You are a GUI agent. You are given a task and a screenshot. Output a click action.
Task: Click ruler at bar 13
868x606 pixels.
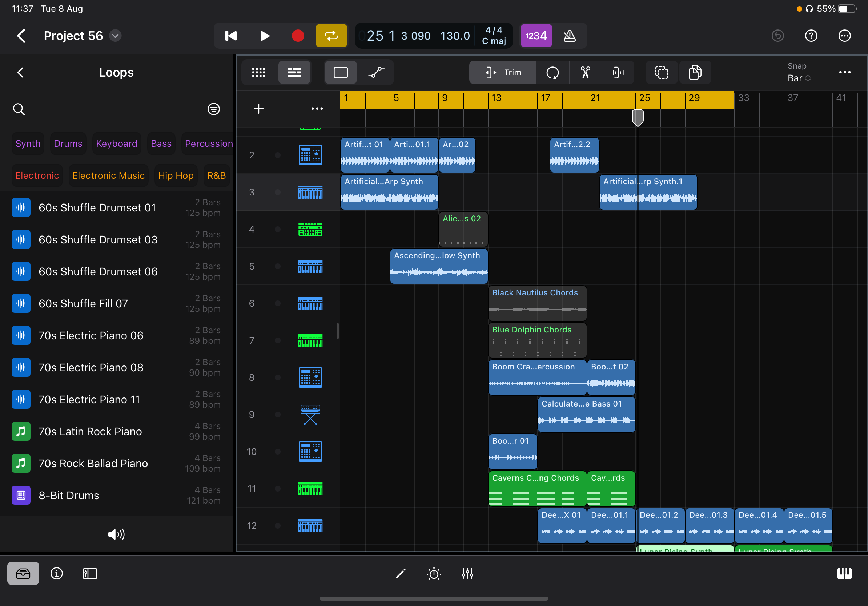click(x=496, y=98)
